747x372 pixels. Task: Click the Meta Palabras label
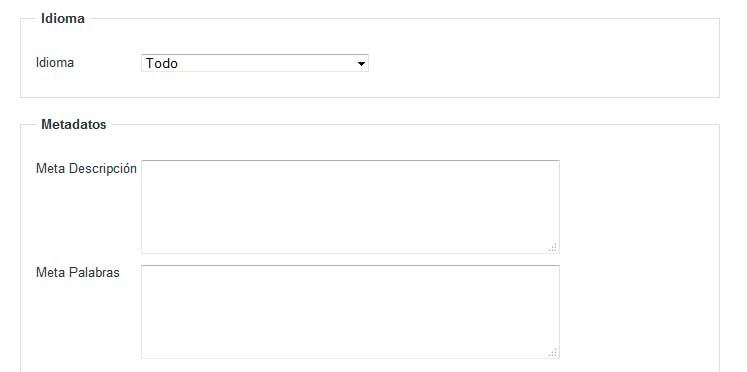[78, 272]
